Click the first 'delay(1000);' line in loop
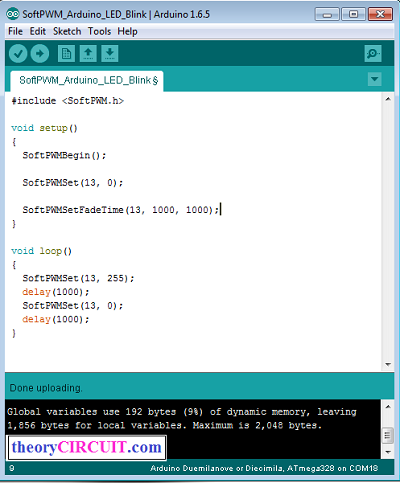Viewport: 400px width, 483px height. 56,292
